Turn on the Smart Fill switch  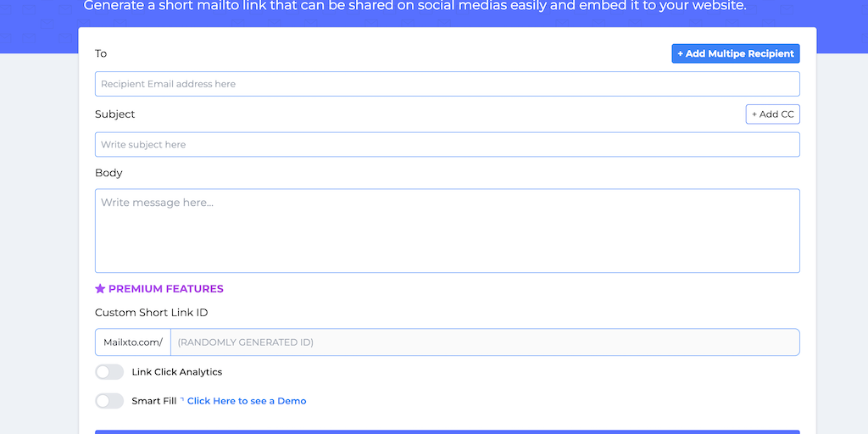[x=109, y=401]
